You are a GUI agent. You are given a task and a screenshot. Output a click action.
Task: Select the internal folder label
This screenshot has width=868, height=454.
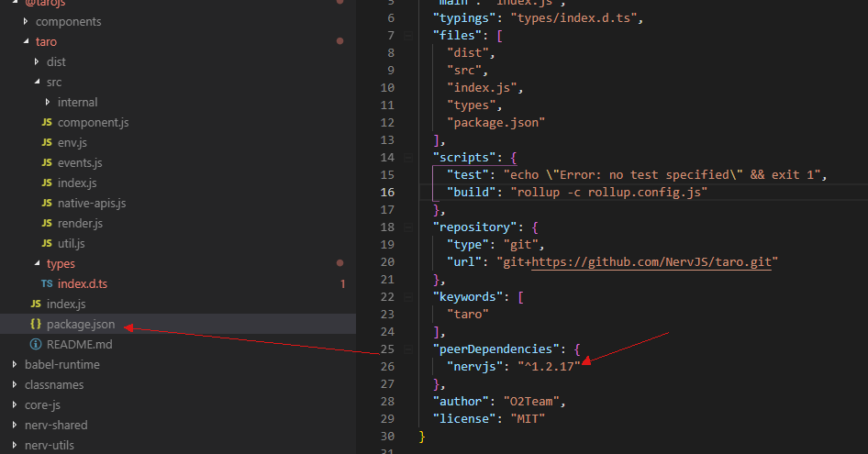tap(77, 103)
